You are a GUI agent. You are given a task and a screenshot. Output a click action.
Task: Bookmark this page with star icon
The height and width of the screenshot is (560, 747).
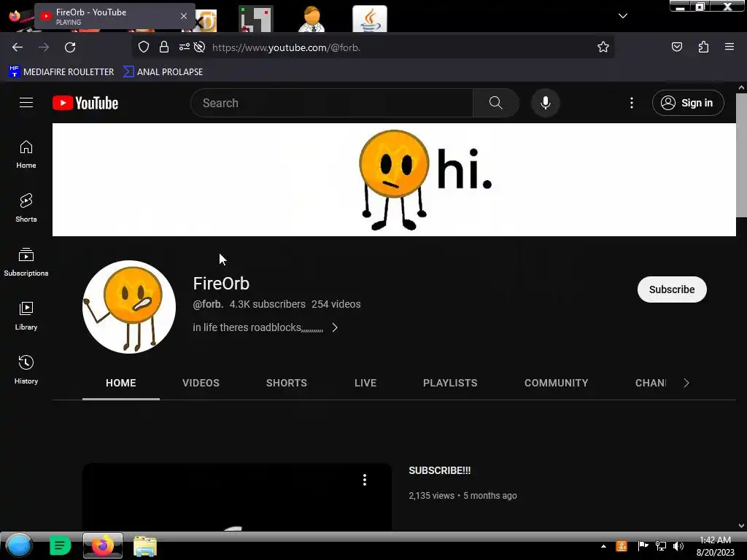(603, 47)
